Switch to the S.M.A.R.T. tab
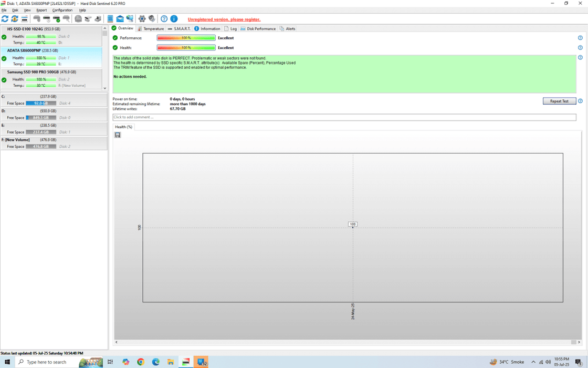 [x=179, y=28]
